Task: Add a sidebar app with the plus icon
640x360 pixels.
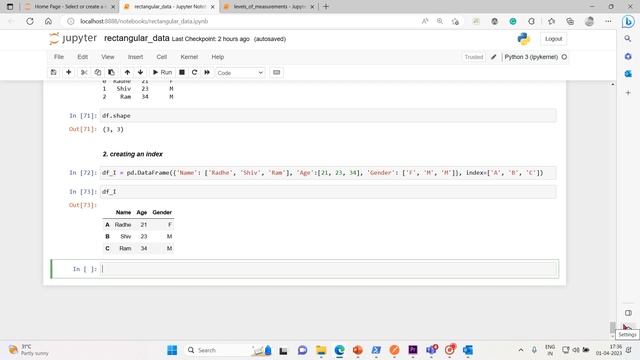Action: click(x=628, y=93)
